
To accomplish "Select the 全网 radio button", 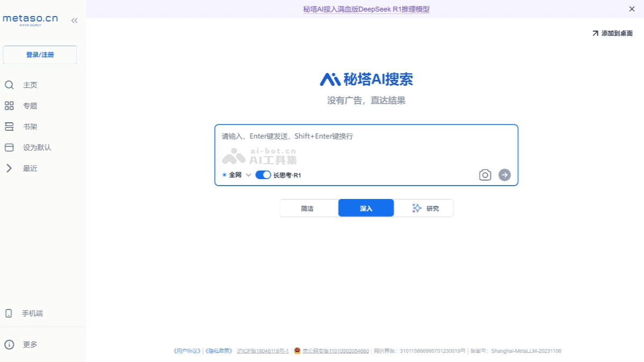I will tap(224, 174).
